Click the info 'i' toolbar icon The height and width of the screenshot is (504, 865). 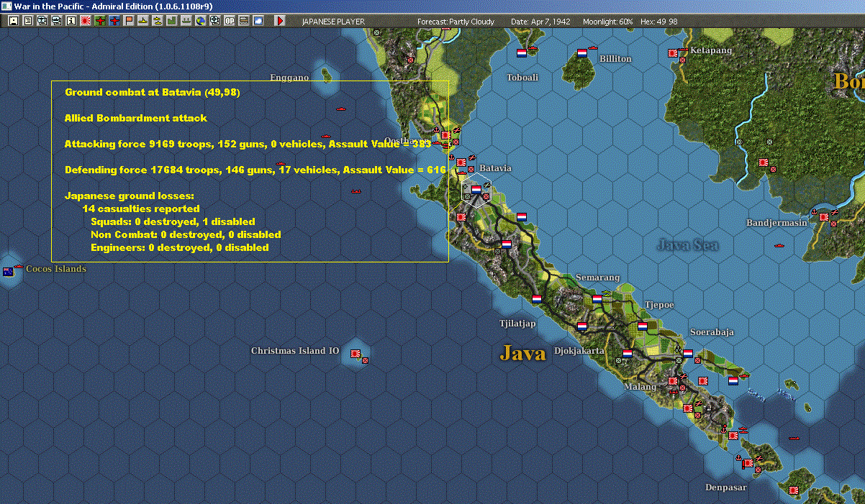[x=71, y=21]
